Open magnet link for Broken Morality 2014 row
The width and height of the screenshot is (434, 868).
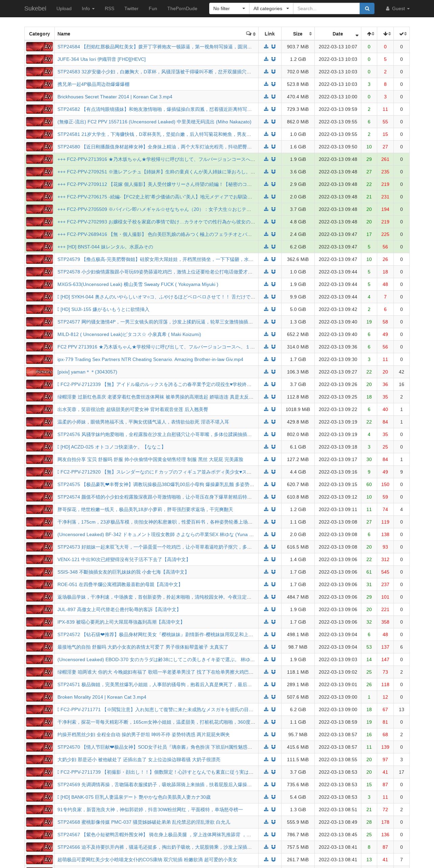pyautogui.click(x=273, y=697)
